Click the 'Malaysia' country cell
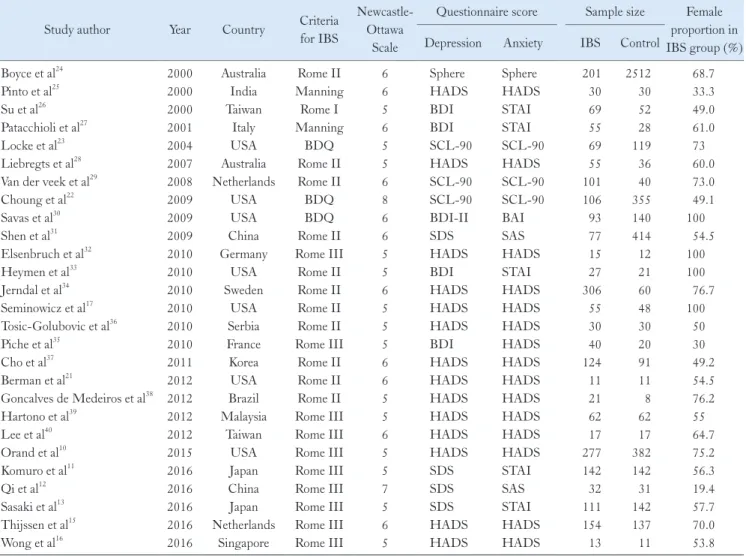This screenshot has height=556, width=746. [x=244, y=417]
